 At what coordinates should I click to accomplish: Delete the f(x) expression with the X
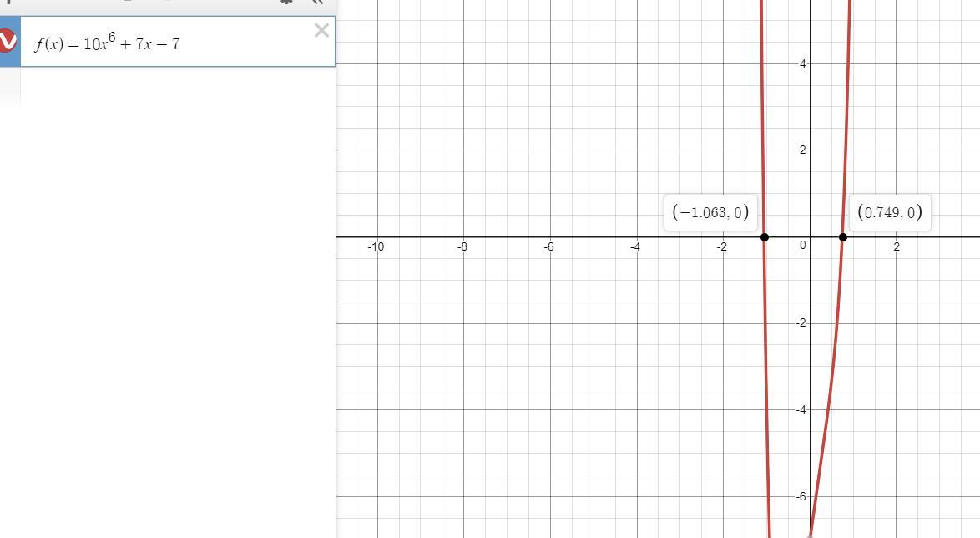[321, 30]
